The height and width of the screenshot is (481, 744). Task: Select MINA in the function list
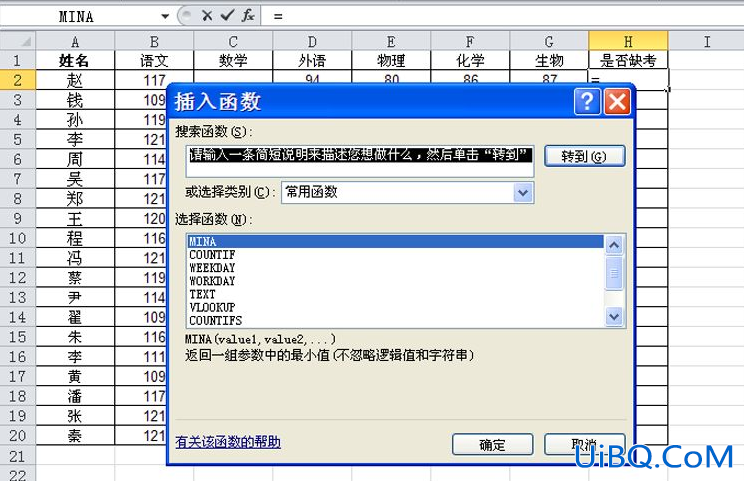point(396,241)
